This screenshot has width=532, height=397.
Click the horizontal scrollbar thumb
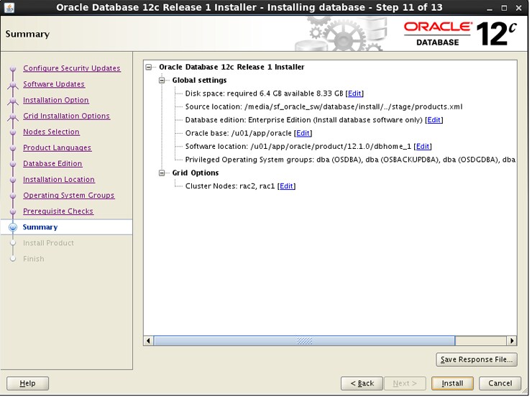(304, 341)
